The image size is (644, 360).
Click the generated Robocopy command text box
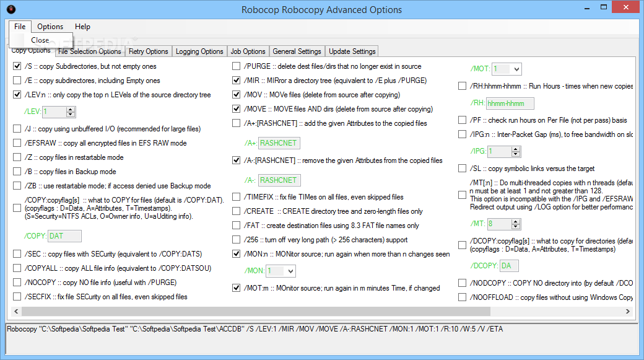pos(321,339)
